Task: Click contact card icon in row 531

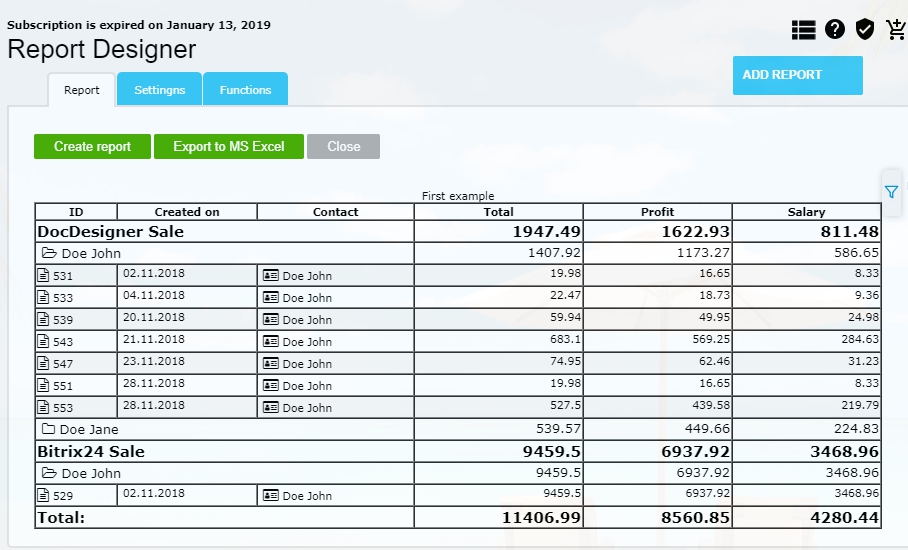Action: (270, 275)
